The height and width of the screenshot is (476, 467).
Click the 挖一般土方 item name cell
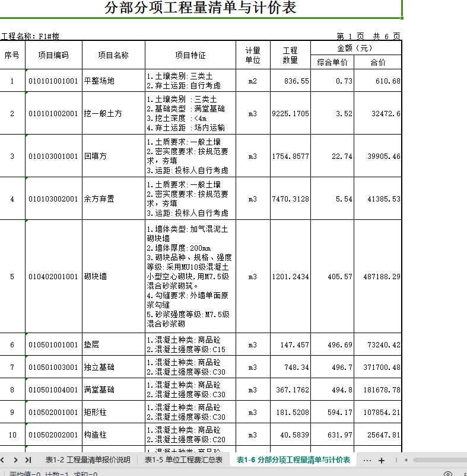point(114,113)
